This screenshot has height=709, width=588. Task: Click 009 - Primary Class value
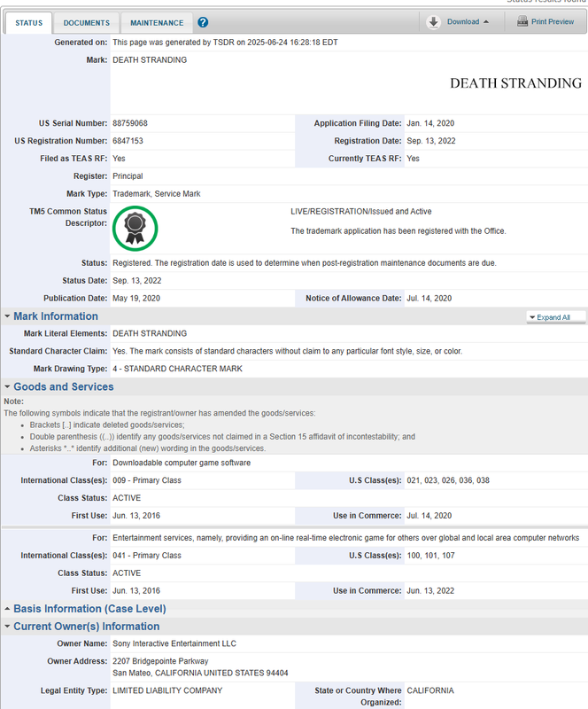[x=147, y=480]
